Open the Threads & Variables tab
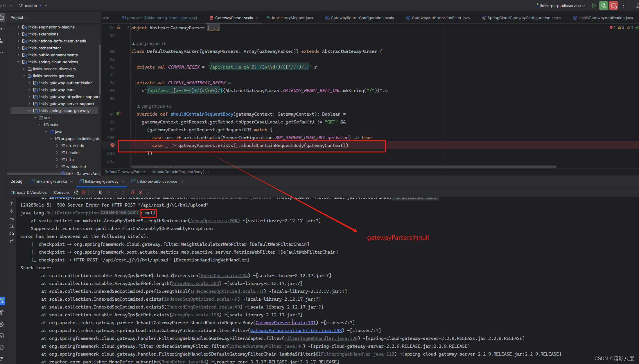Image resolution: width=639 pixels, height=364 pixels. pyautogui.click(x=29, y=192)
